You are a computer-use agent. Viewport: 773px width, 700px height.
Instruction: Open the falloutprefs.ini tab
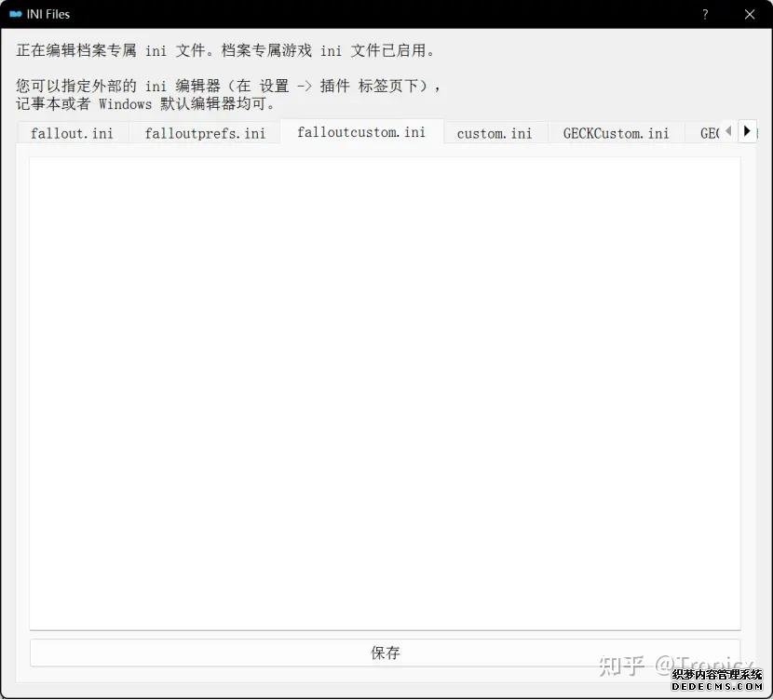coord(205,133)
